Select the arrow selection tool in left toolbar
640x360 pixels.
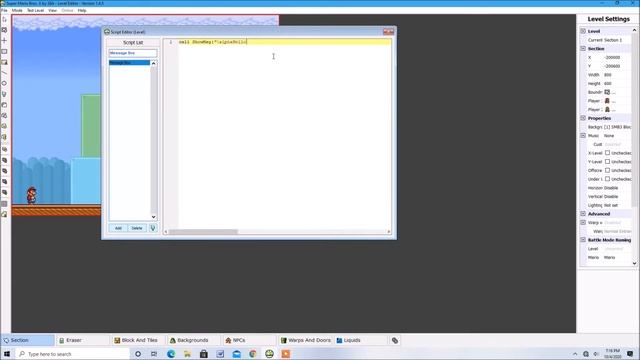coord(4,20)
